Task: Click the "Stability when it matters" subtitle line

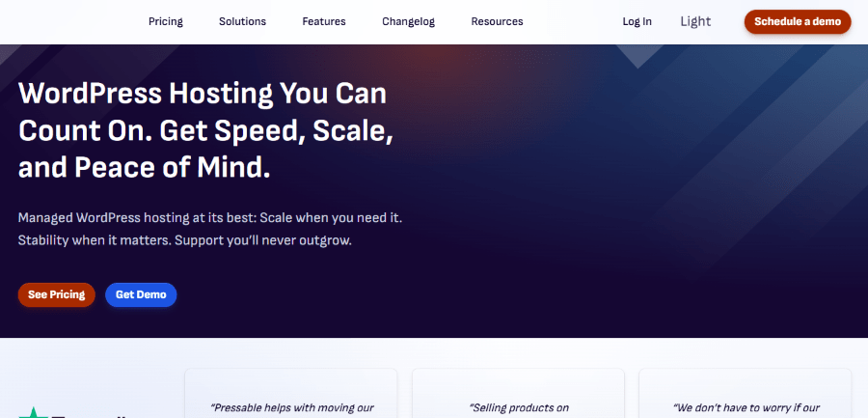Action: pyautogui.click(x=185, y=240)
